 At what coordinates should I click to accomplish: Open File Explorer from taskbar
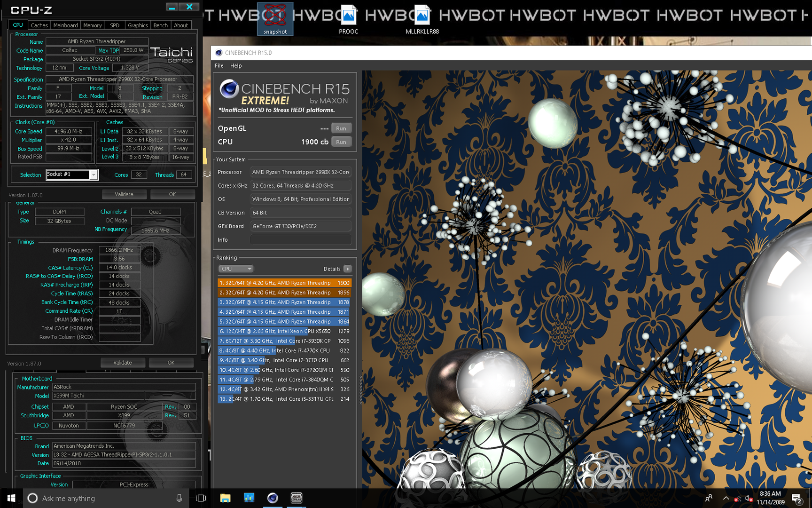tap(225, 498)
